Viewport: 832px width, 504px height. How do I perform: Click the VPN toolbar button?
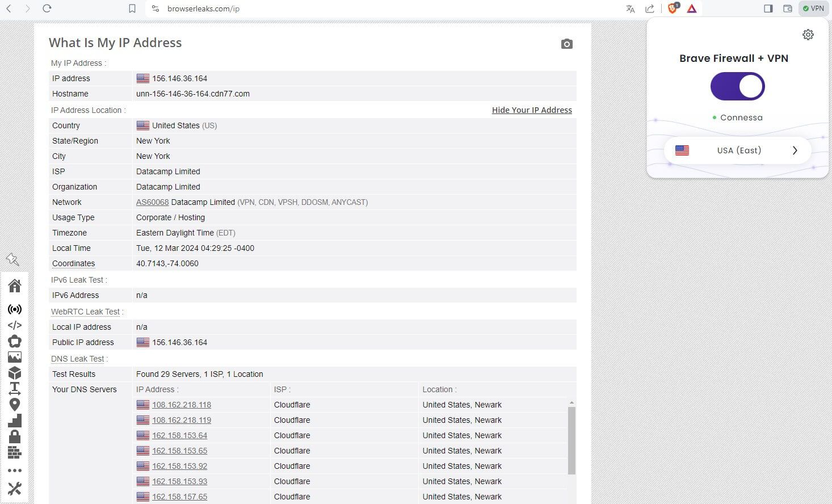[x=813, y=9]
